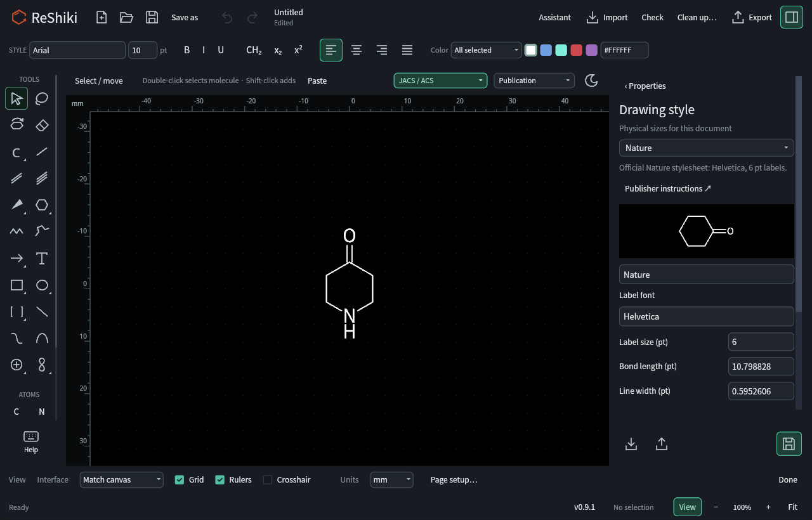Save style with green disk button
Screen dimensions: 812x520
pyautogui.click(x=789, y=444)
